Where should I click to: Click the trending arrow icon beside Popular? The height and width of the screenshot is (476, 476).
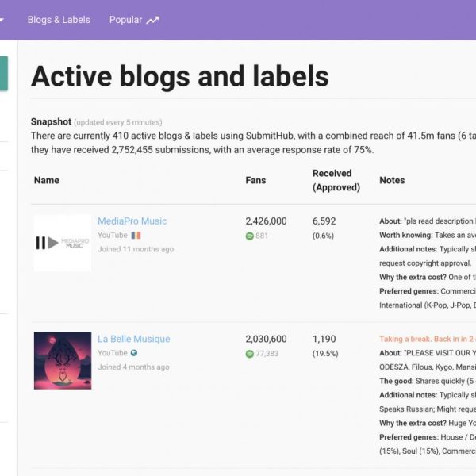[152, 21]
